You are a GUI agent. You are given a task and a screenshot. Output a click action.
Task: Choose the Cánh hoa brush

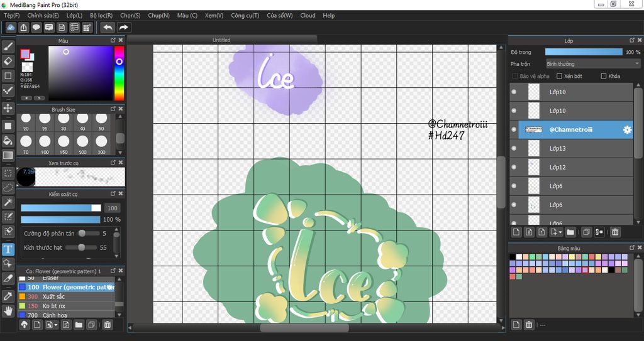tap(66, 315)
